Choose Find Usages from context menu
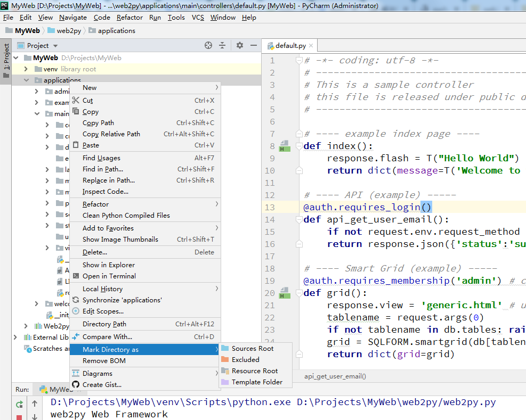Screen dimensions: 526x420 (145, 158)
